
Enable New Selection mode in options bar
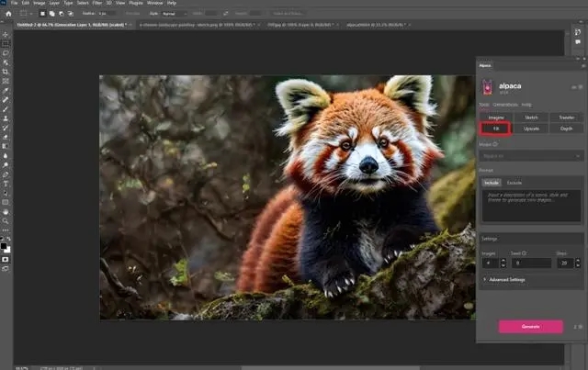coord(43,14)
